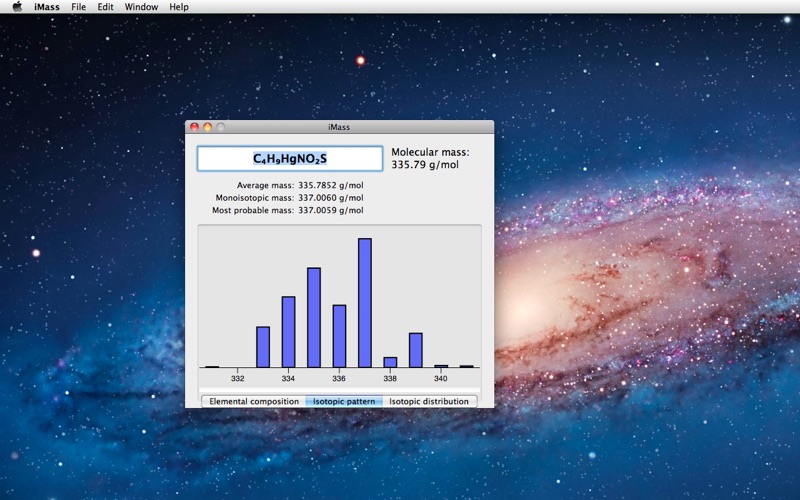The image size is (800, 500).
Task: Close the iMass window
Action: (195, 127)
